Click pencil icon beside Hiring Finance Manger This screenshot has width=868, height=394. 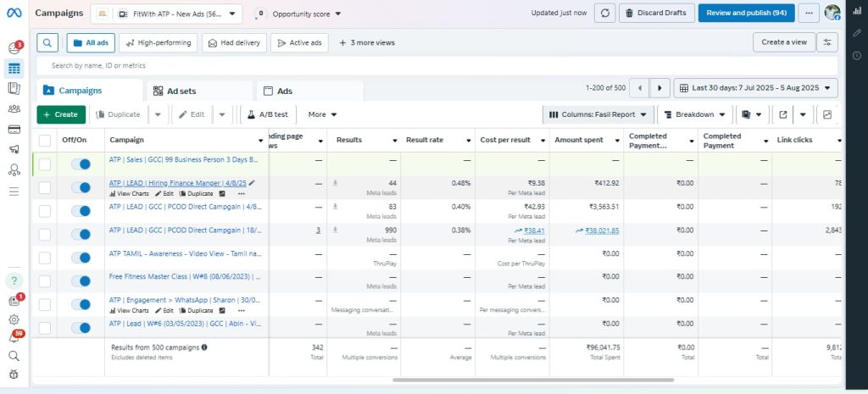(x=253, y=183)
